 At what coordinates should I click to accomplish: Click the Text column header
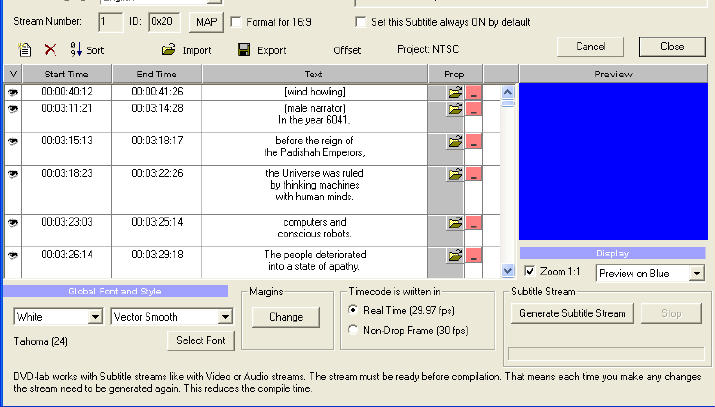pos(314,74)
